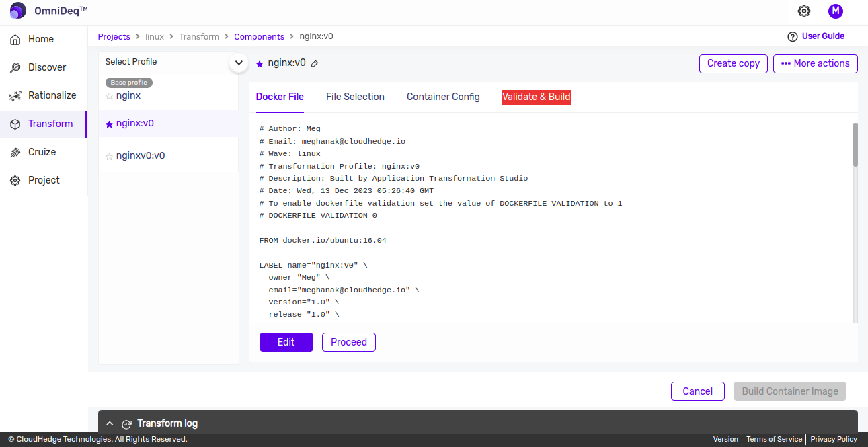Click the Rationalize sidebar icon

(15, 95)
